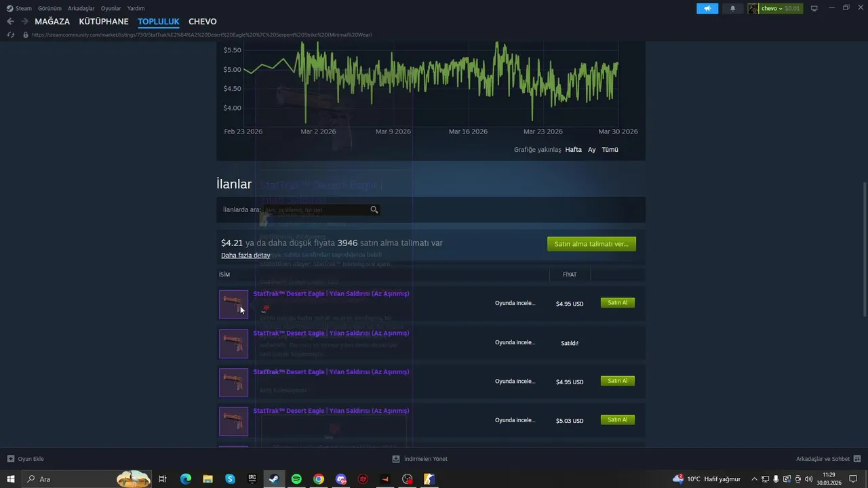868x488 pixels.
Task: Open Arkadaşlar ve Sohbet panel
Action: click(829, 459)
